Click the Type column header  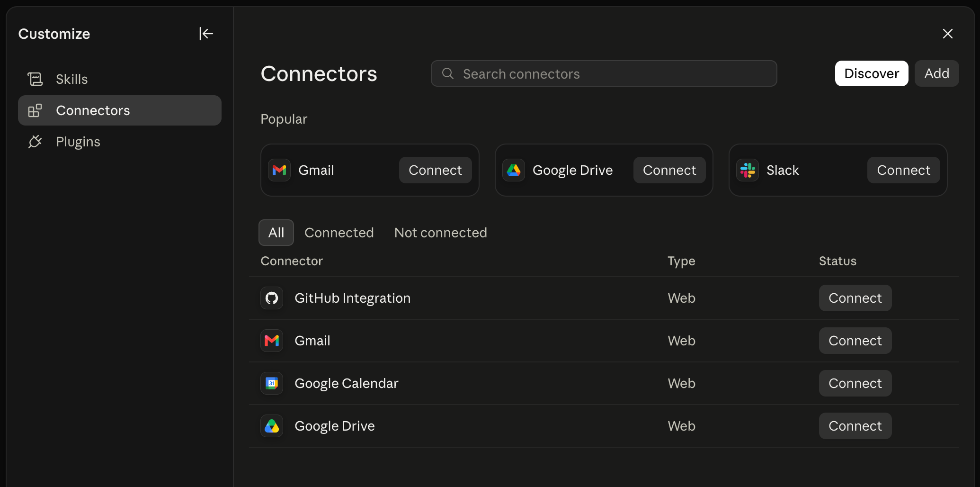coord(681,261)
